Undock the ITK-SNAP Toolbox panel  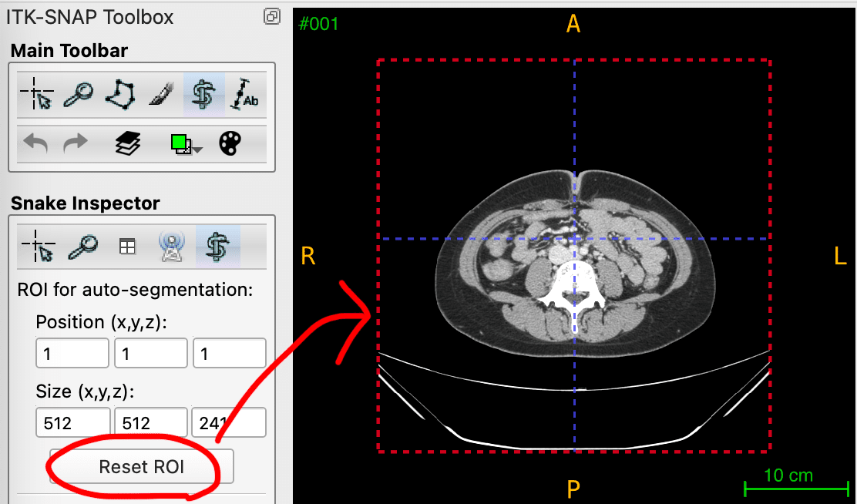tap(271, 16)
